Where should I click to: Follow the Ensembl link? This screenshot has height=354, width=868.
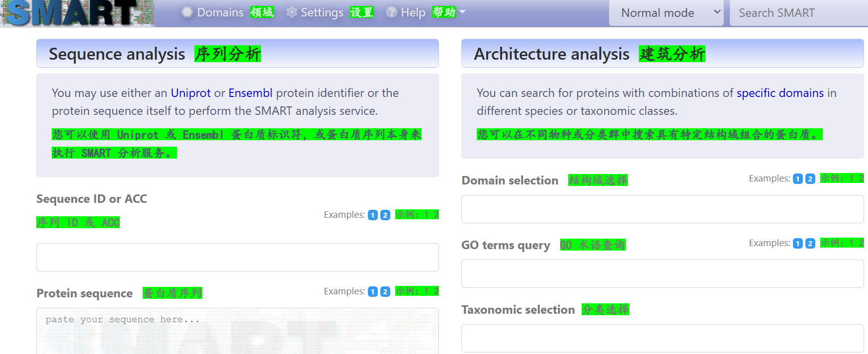251,93
